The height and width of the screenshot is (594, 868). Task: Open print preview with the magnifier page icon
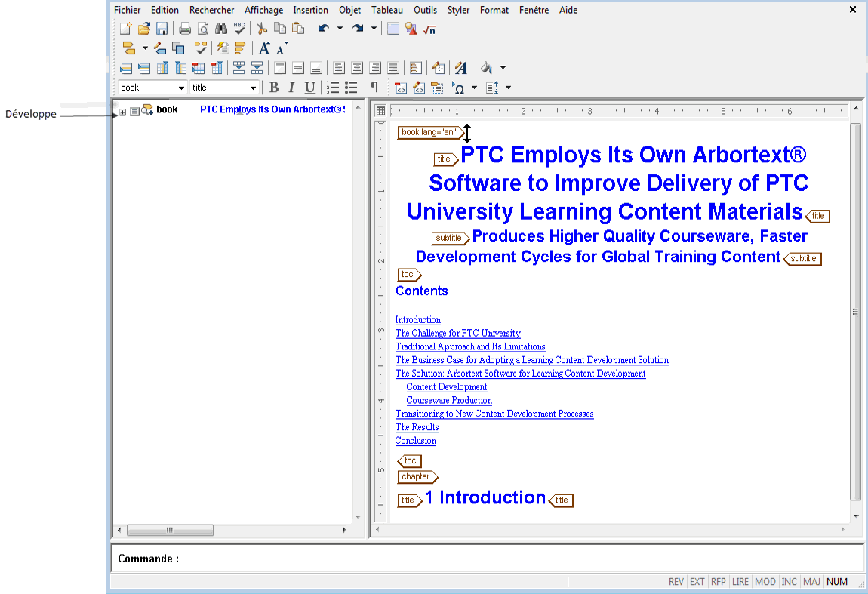tap(203, 28)
